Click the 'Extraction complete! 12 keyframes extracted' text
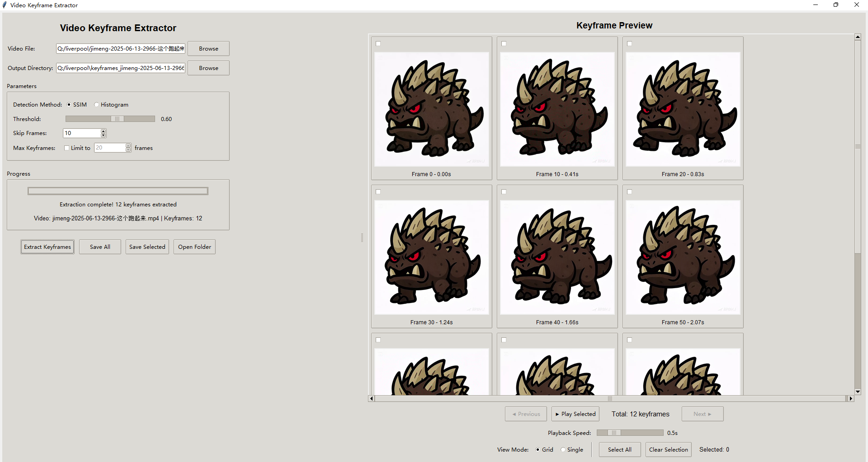The width and height of the screenshot is (868, 462). point(118,205)
